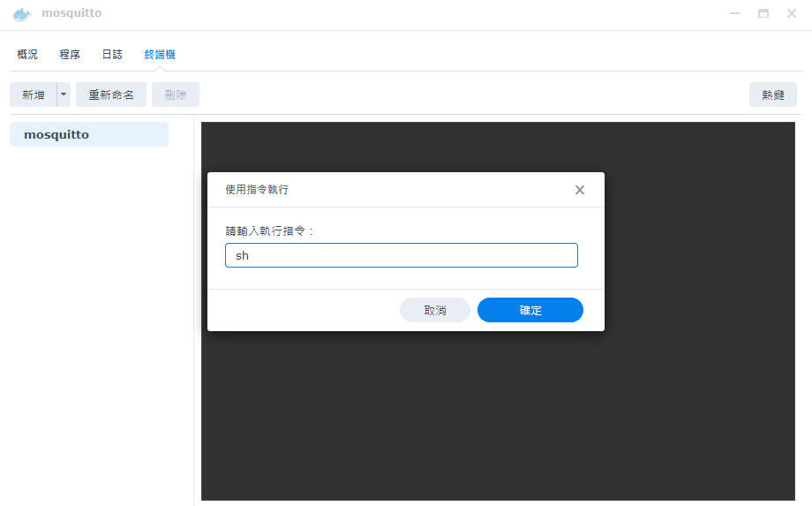The width and height of the screenshot is (812, 506).
Task: Switch to the 概況 tab
Action: (27, 55)
